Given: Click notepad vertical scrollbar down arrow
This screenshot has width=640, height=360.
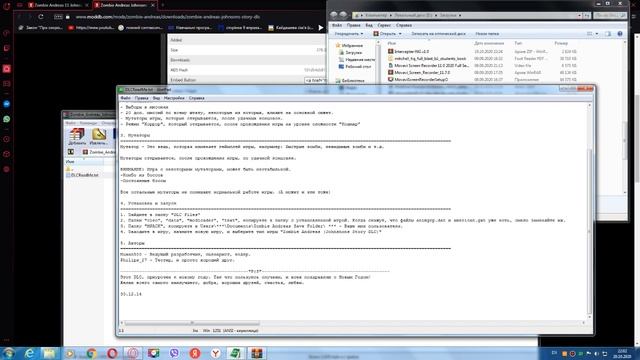Looking at the screenshot, I should pyautogui.click(x=589, y=317).
